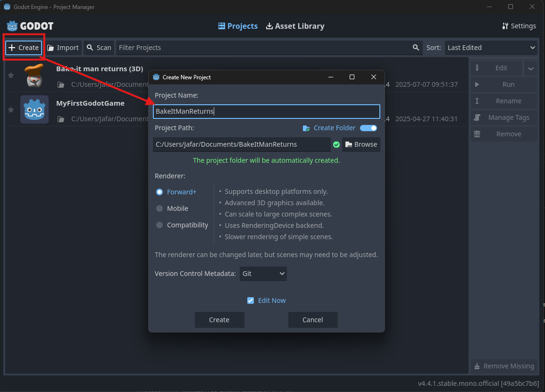
Task: Favorite the Bake-it man returns project star
Action: tap(11, 75)
